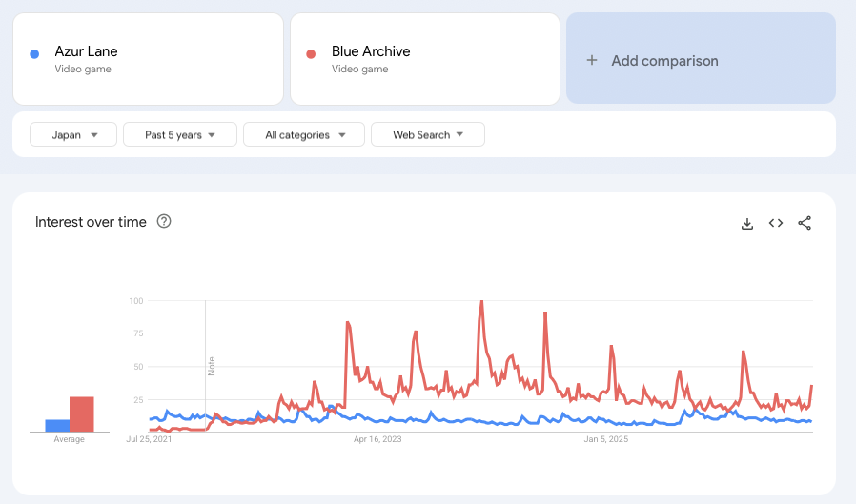Click Video game under Blue Archive
This screenshot has width=856, height=504.
point(359,69)
